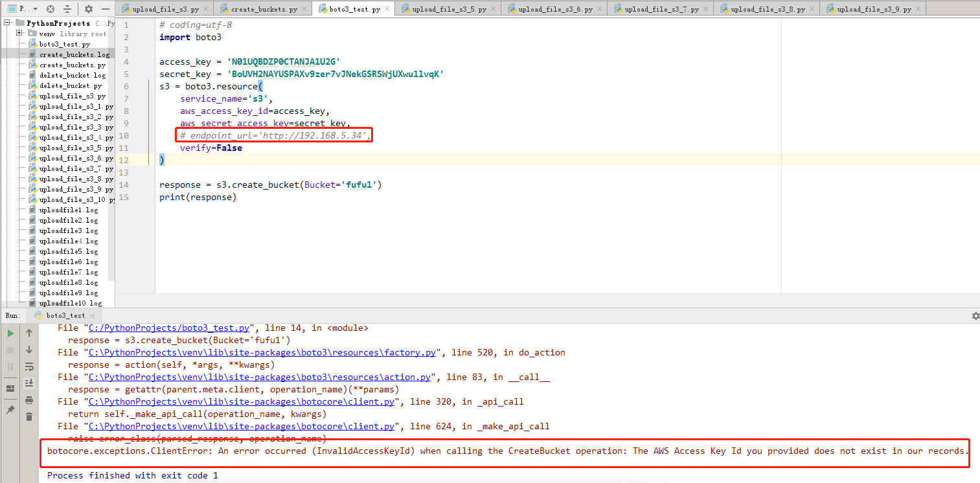Open the resources\factory.py traceback link

coord(262,352)
